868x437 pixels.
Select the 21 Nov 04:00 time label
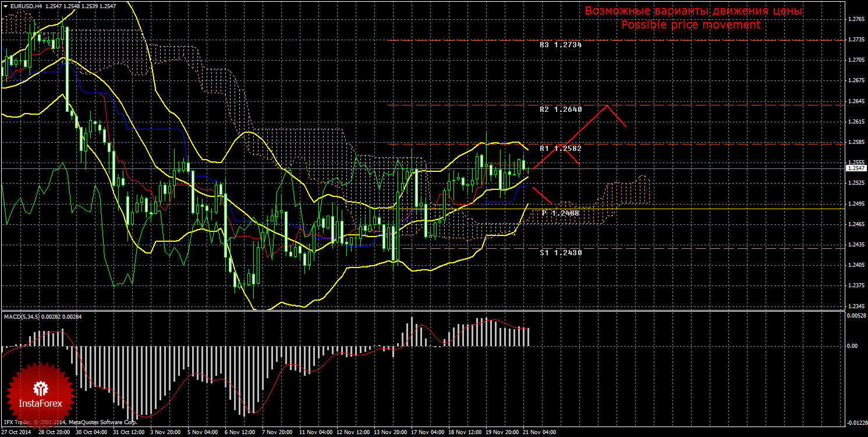click(x=539, y=433)
